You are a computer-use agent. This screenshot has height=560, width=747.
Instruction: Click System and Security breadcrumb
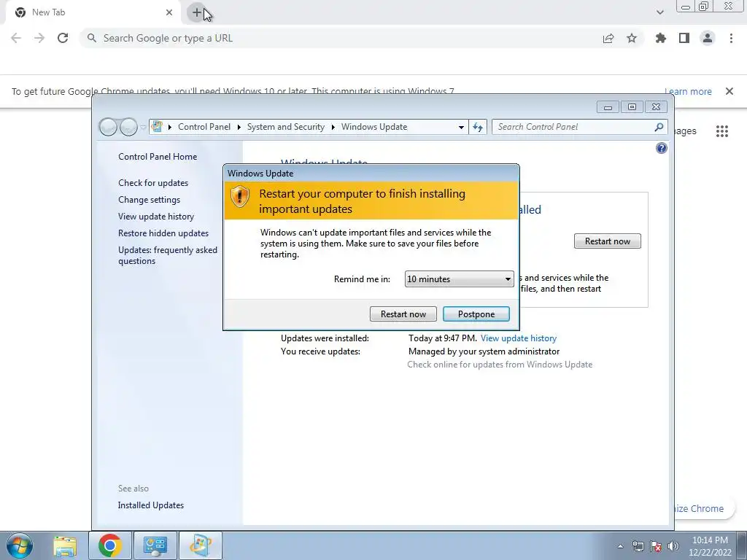point(285,127)
